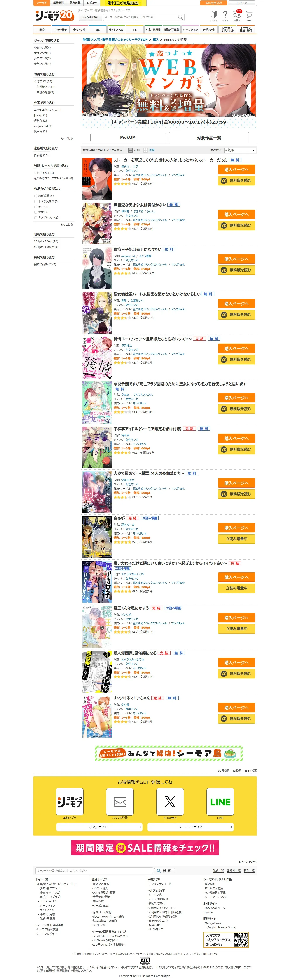Viewport: 290px width, 980px height.
Task: Check the 幸せな気持ち tag checkbox
Action: point(36,202)
